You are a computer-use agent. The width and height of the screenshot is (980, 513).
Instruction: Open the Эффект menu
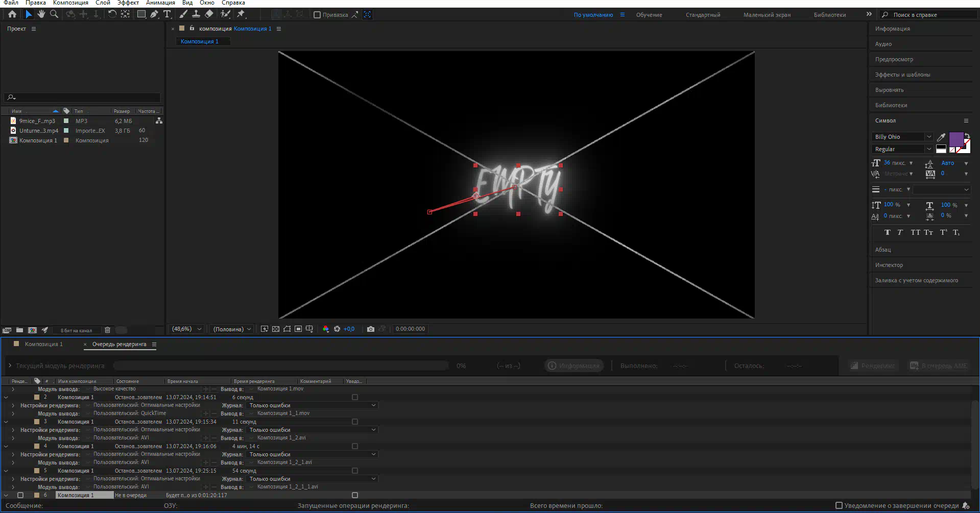tap(128, 3)
